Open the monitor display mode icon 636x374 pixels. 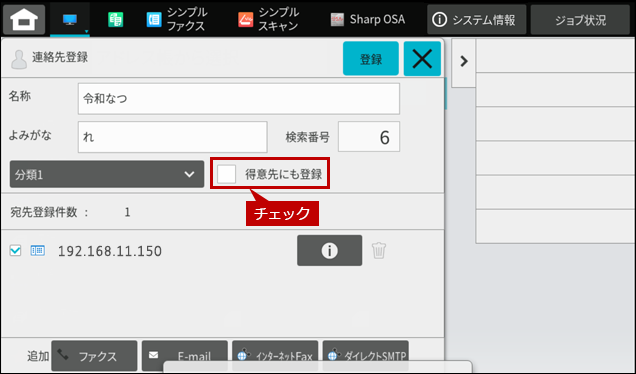click(70, 19)
